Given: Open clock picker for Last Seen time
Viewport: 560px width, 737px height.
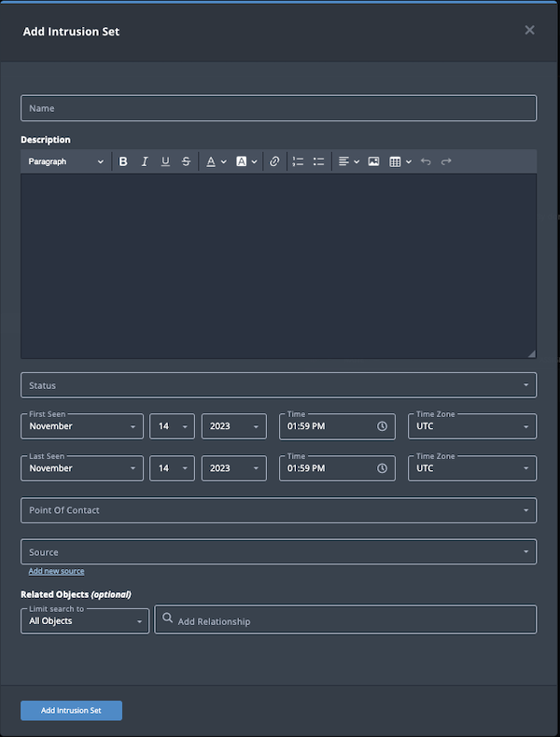Looking at the screenshot, I should (x=382, y=468).
